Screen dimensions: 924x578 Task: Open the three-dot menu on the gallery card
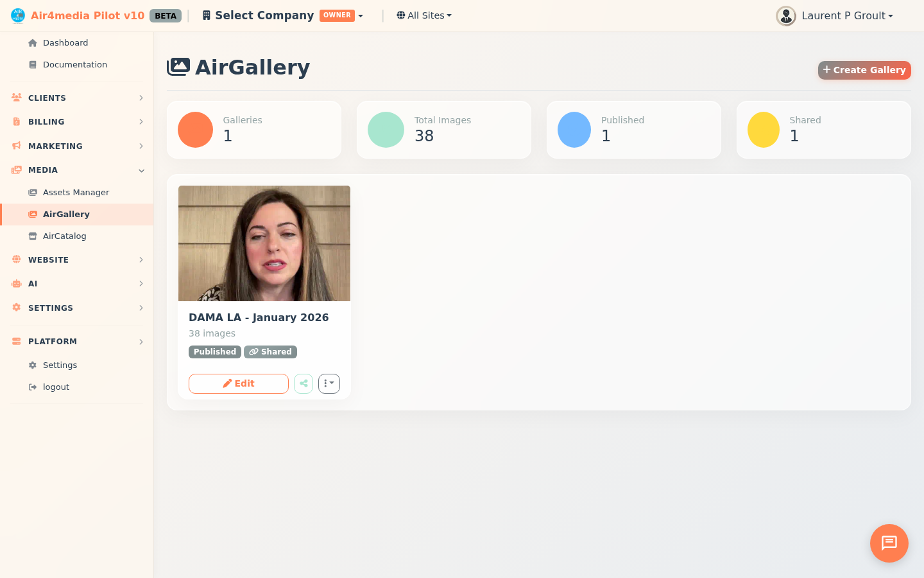tap(329, 383)
